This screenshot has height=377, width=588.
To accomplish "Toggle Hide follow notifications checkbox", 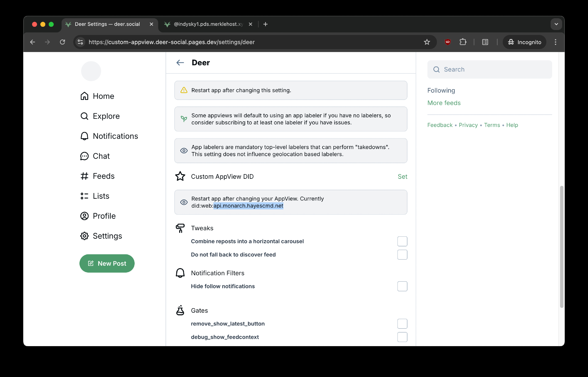I will click(402, 286).
